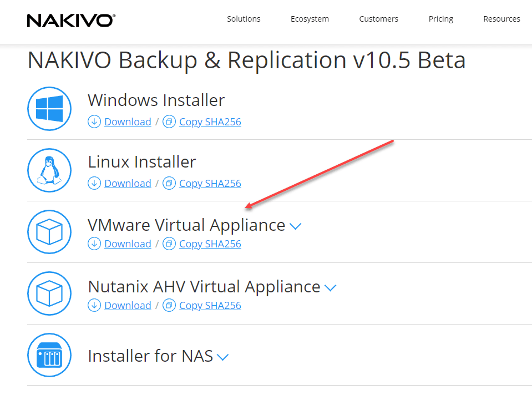Click the Windows Installer circle icon

point(49,109)
